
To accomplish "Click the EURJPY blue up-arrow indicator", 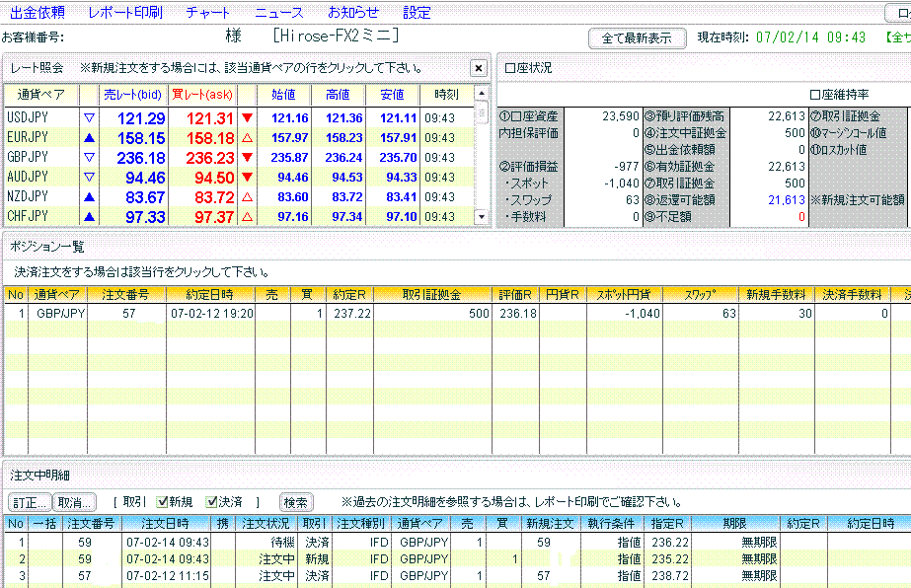I will pos(88,138).
